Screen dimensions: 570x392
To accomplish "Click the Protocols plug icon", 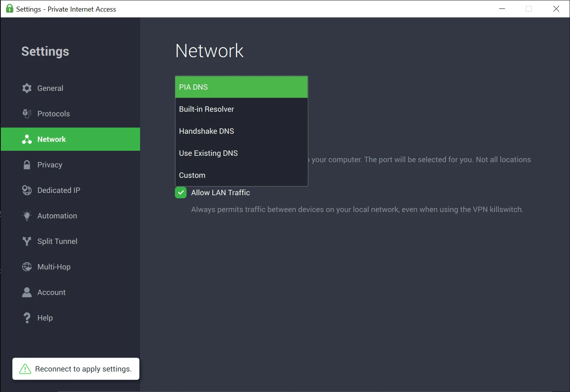I will point(27,114).
